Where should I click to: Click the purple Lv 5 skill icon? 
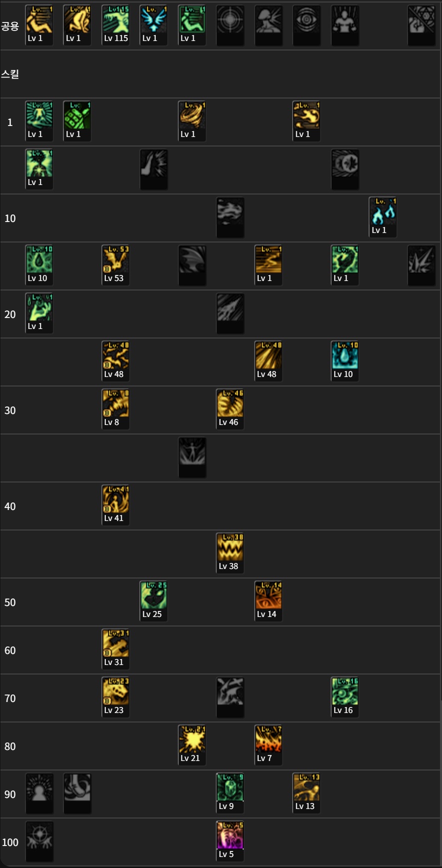tap(230, 841)
